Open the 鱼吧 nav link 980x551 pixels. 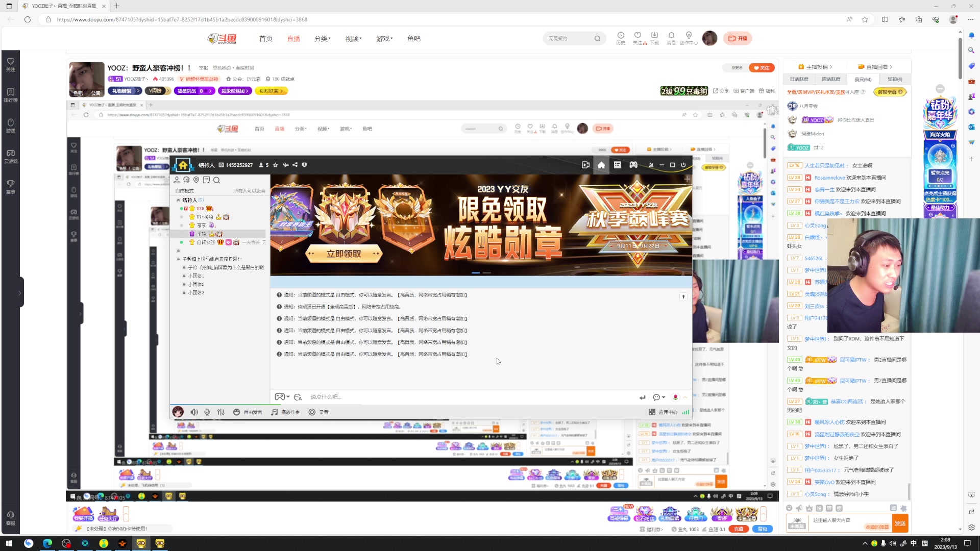[414, 39]
